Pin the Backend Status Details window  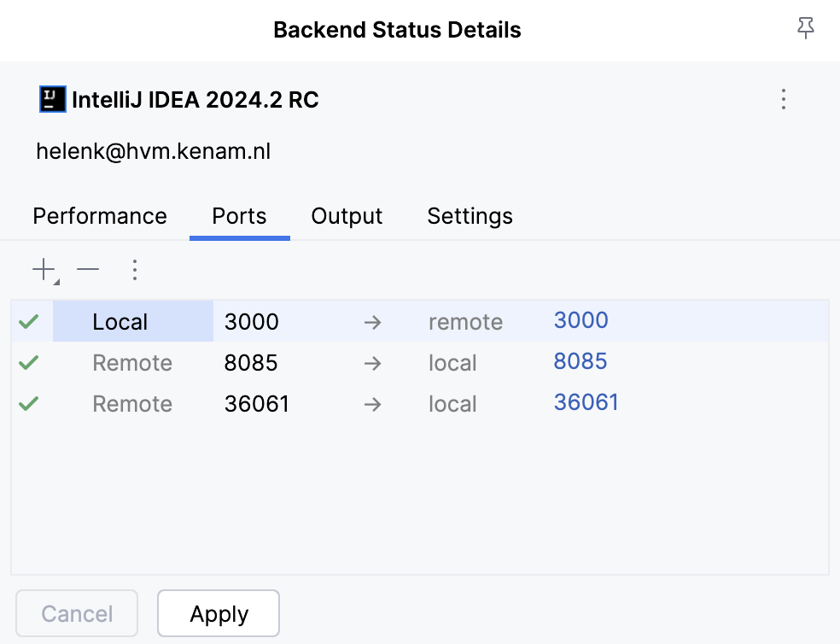[805, 28]
